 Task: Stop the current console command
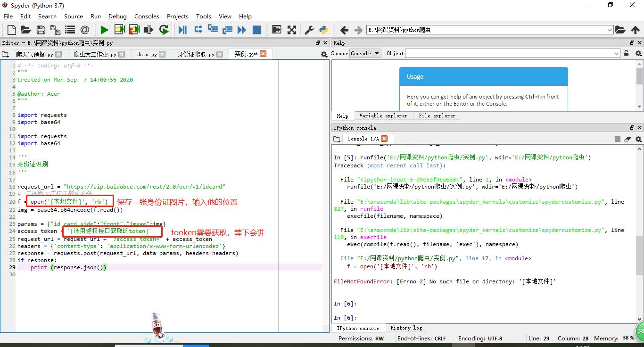[x=617, y=139]
